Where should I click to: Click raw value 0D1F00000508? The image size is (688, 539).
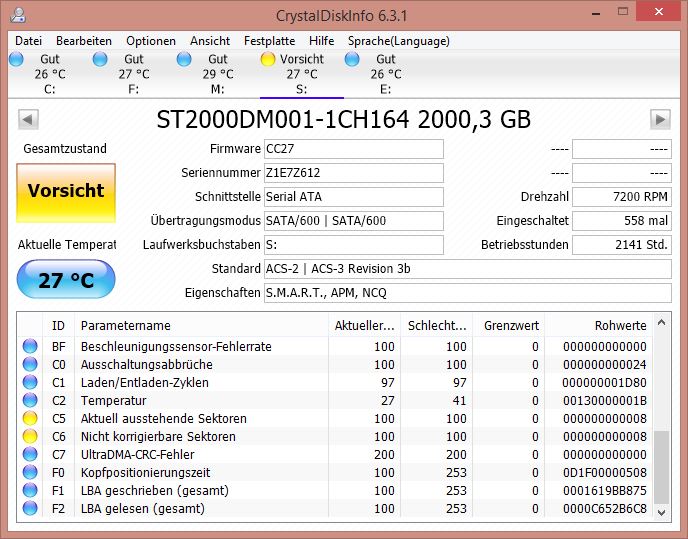pos(605,473)
